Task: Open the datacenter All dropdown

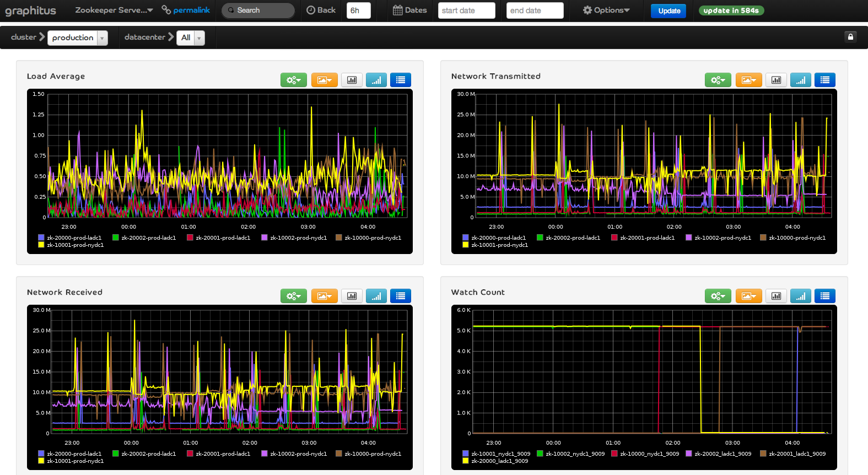Action: click(x=191, y=37)
